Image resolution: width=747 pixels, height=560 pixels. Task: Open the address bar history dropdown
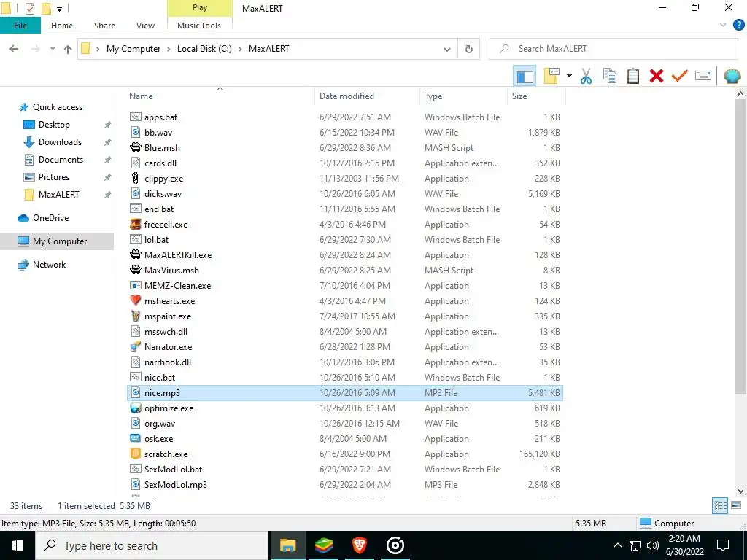(x=447, y=49)
